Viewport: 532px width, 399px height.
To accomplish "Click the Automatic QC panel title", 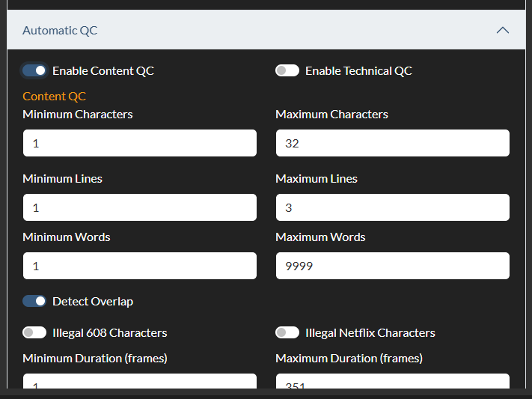I will pyautogui.click(x=60, y=31).
